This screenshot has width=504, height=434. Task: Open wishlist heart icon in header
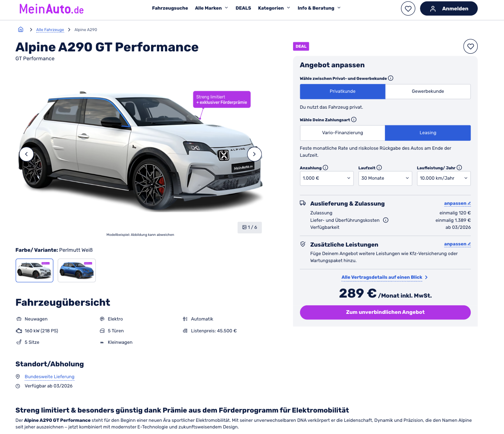[408, 9]
